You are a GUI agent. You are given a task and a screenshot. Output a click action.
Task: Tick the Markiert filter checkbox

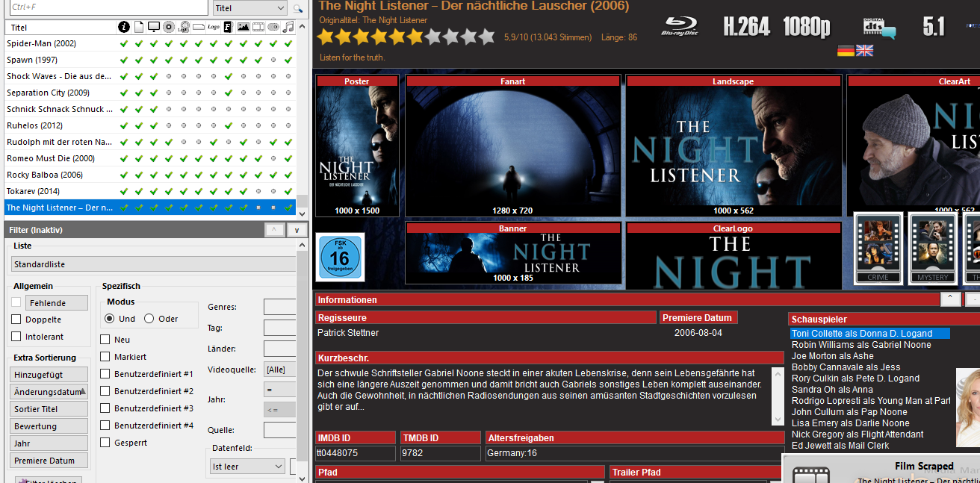105,357
